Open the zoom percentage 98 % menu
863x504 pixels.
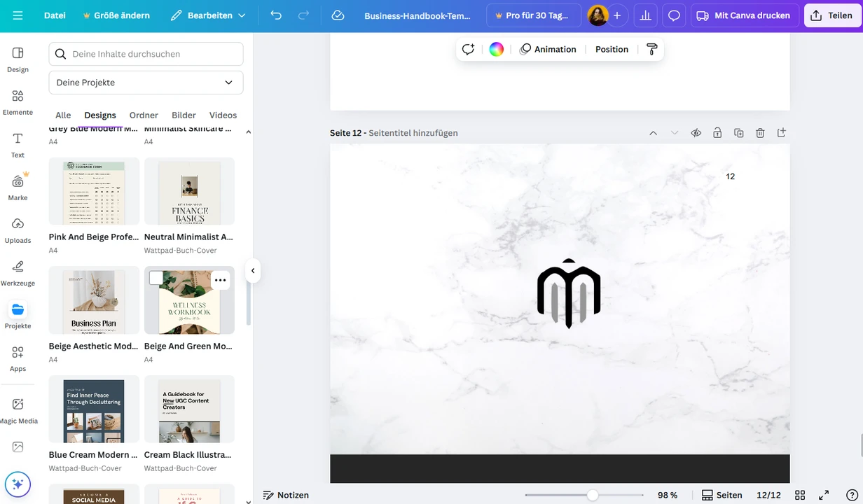click(x=668, y=495)
